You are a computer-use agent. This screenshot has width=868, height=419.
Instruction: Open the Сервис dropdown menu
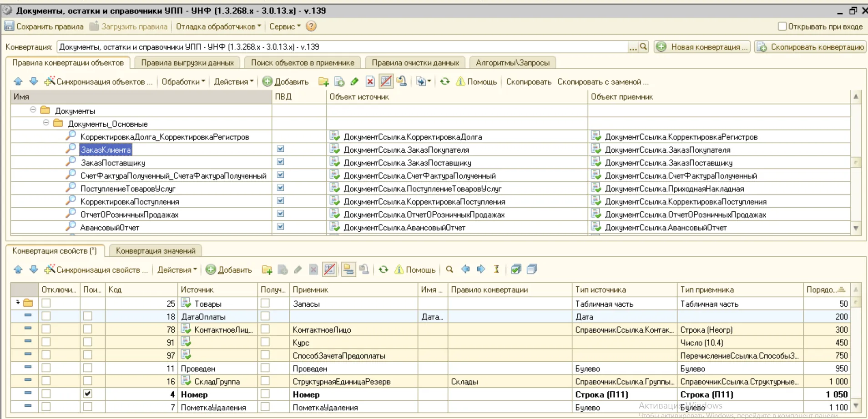[x=285, y=26]
